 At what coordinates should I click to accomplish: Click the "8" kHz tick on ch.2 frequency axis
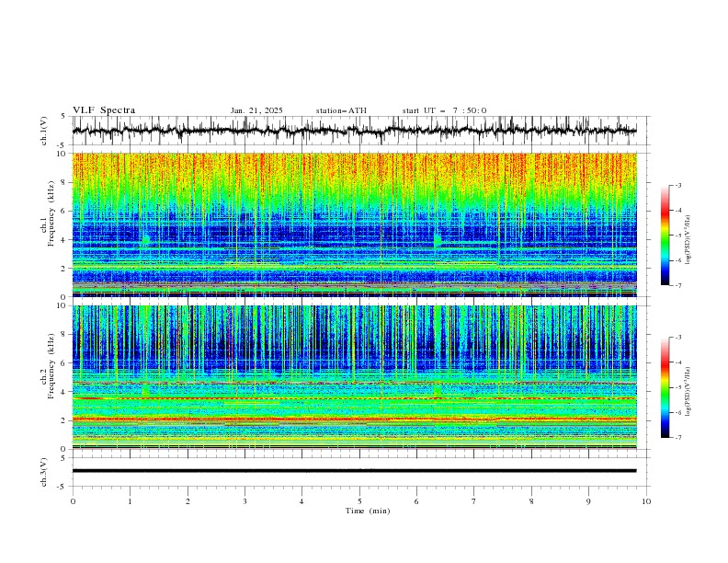[x=64, y=335]
